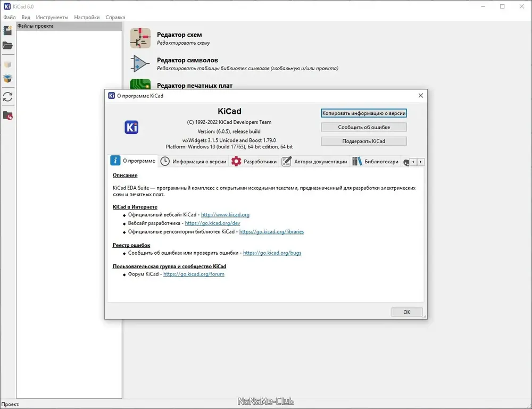The width and height of the screenshot is (532, 409).
Task: Launch the PCB editor icon
Action: (x=140, y=84)
